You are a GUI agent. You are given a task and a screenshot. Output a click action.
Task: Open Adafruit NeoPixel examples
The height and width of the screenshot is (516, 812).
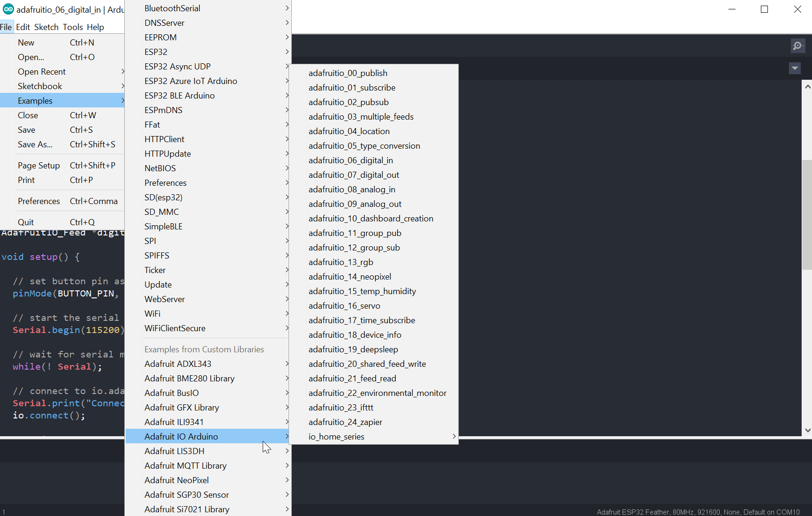pyautogui.click(x=208, y=480)
